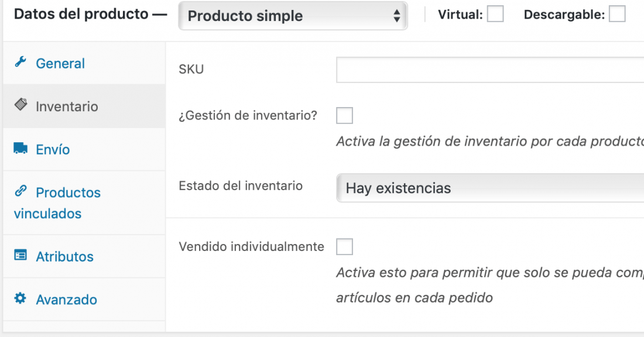Screen dimensions: 644x337
Task: Click the list icon beside Atributos
Action: (x=20, y=255)
